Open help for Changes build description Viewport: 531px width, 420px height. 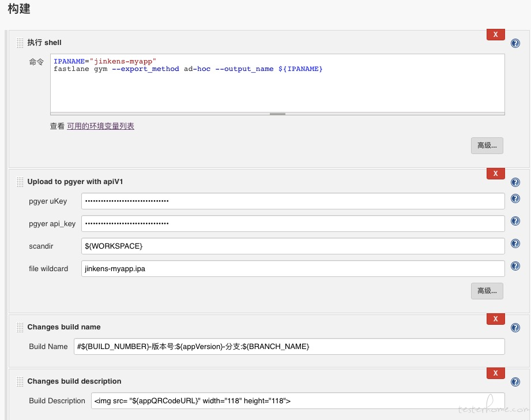pos(515,382)
